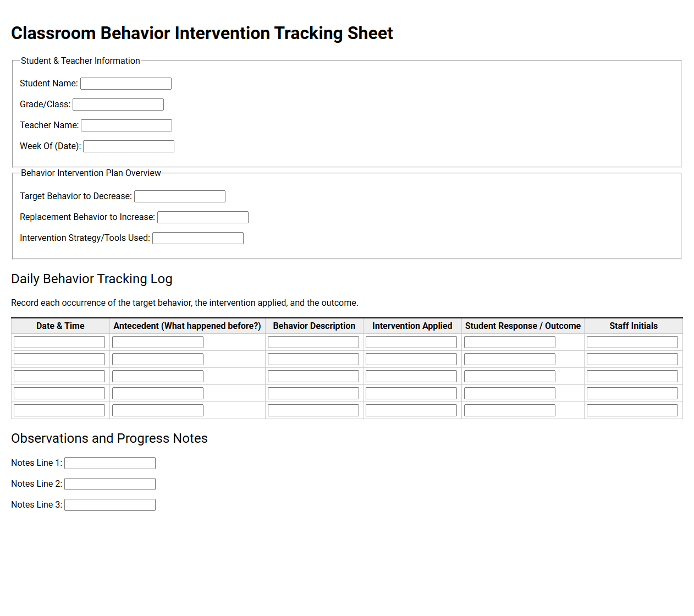Click 'Antecedent (What happened before?)' column header

click(x=188, y=326)
